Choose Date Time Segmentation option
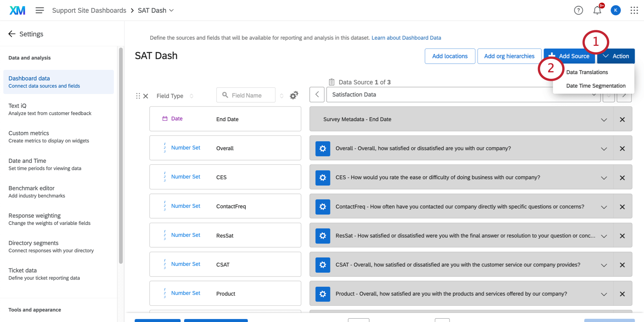This screenshot has height=322, width=644. tap(596, 86)
